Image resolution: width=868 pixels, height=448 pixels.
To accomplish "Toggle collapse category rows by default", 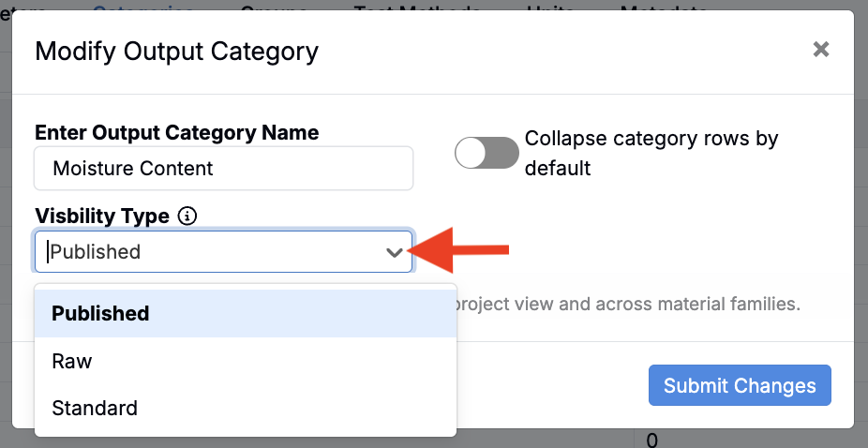I will coord(486,153).
